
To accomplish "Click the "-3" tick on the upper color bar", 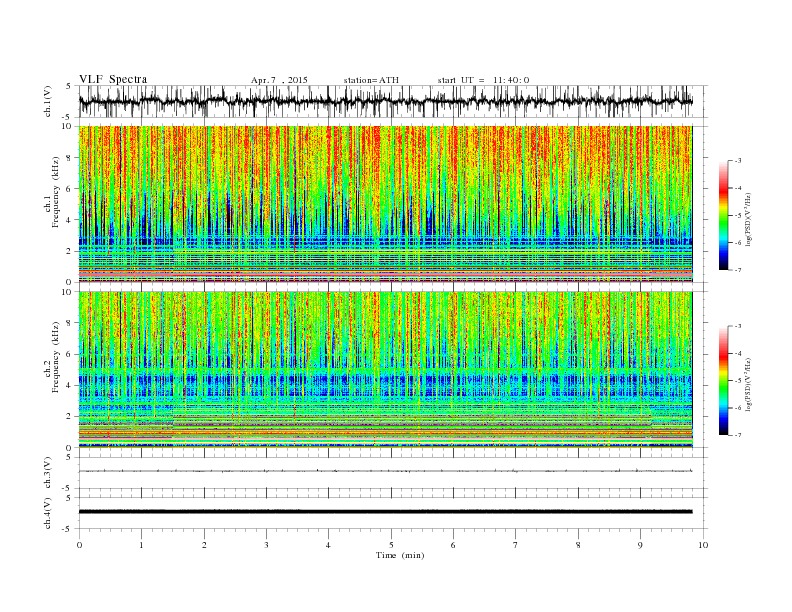I will [737, 161].
